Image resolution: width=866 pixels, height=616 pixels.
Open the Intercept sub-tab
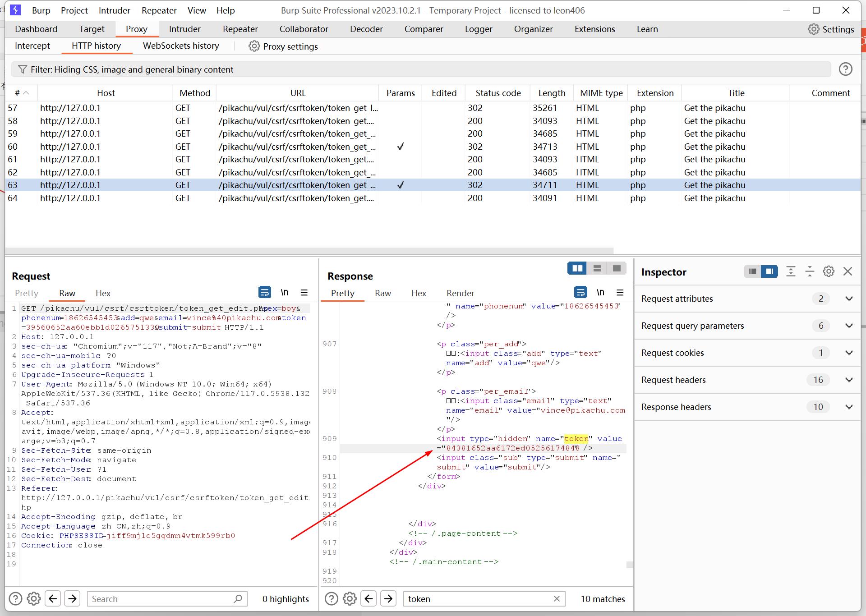point(32,46)
